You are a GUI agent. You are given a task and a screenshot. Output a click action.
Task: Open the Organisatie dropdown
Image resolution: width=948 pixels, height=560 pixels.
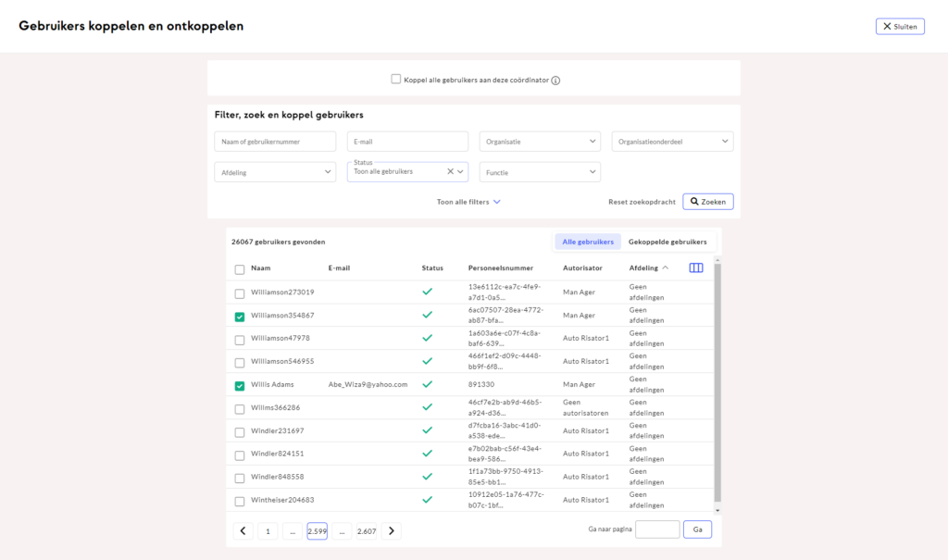pyautogui.click(x=540, y=142)
